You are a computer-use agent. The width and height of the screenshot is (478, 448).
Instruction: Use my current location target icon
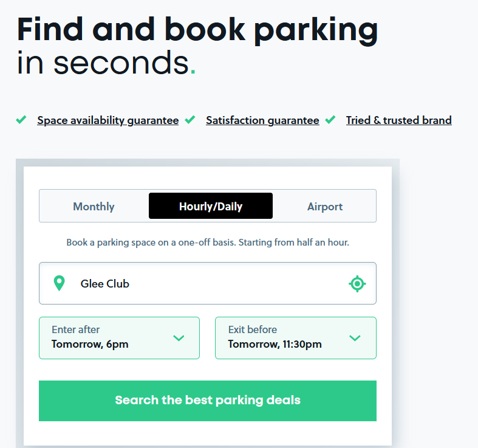[357, 283]
